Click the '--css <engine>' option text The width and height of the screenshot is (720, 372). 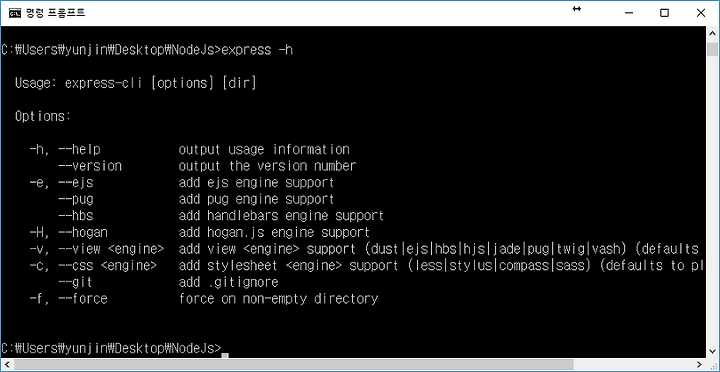coord(107,266)
